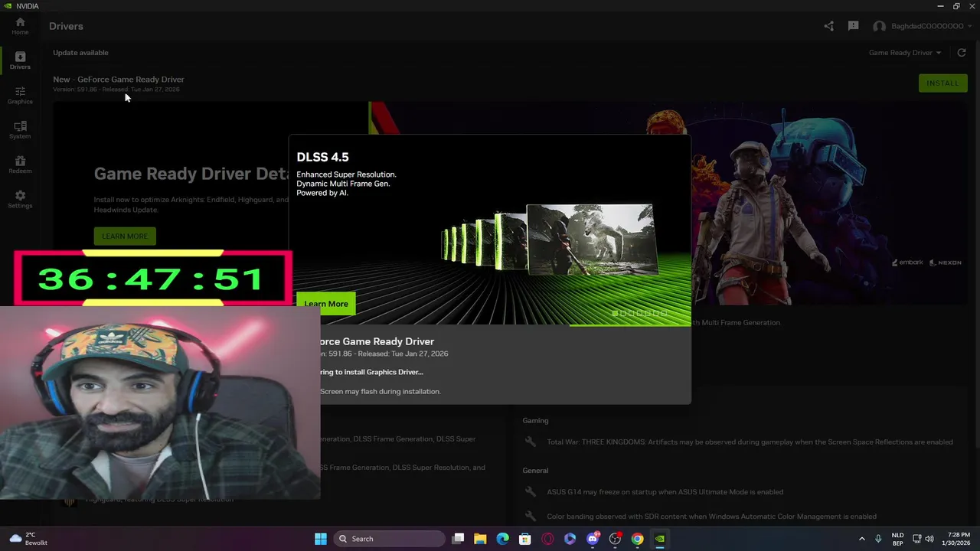Screen dimensions: 980x551
Task: Open the clock showing 7:28 PM
Action: point(959,539)
